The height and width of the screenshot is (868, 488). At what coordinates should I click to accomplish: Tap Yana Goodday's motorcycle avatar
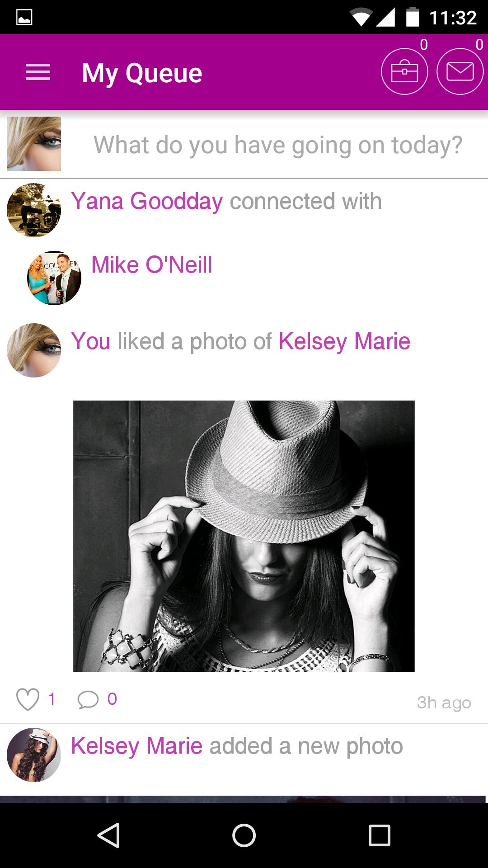tap(34, 210)
